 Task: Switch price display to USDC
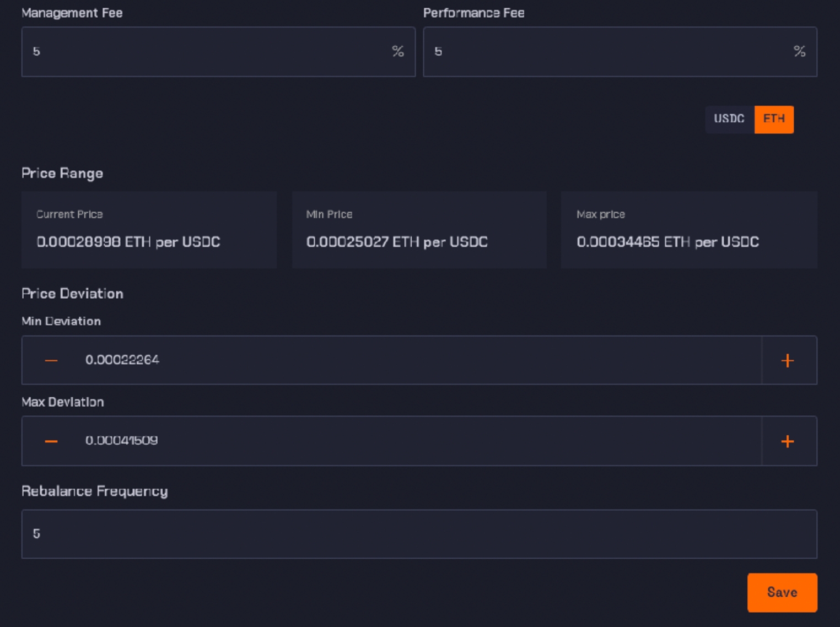click(x=729, y=119)
